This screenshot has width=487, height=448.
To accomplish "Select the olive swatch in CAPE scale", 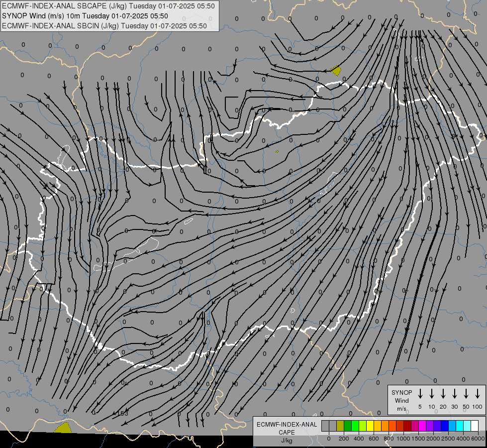I will (x=340, y=426).
